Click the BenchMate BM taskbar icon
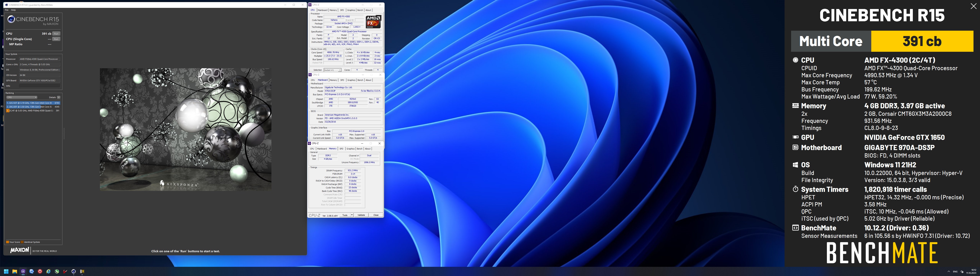The width and height of the screenshot is (980, 276). coord(82,271)
